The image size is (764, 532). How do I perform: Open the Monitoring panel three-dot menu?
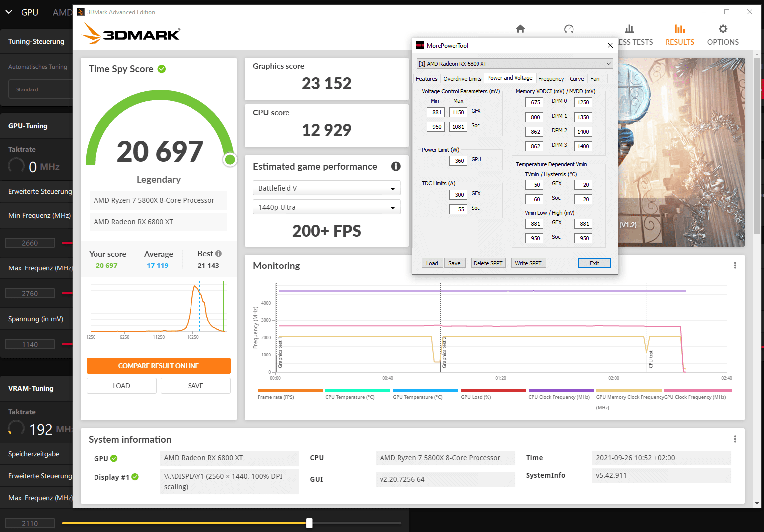[x=735, y=266]
